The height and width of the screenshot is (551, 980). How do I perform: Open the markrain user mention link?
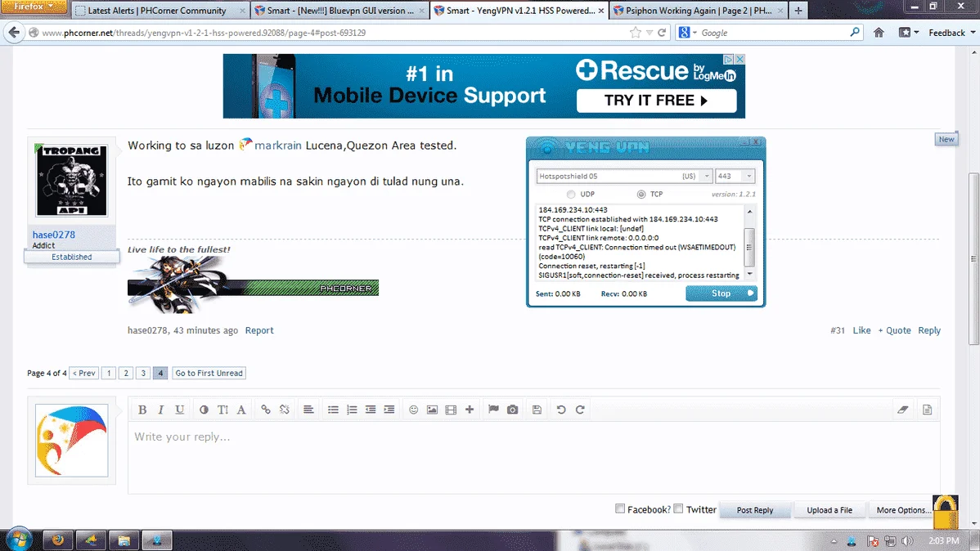click(x=277, y=145)
